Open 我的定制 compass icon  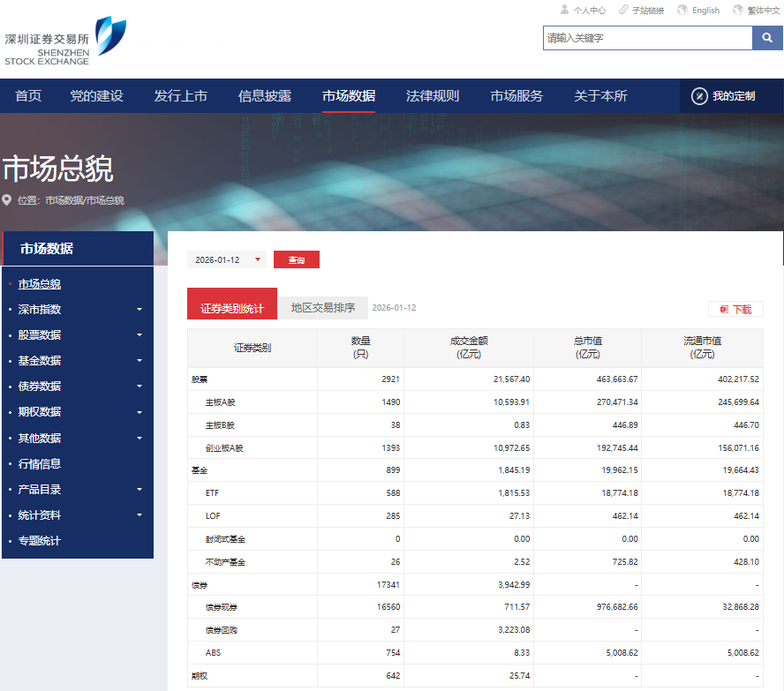coord(699,96)
